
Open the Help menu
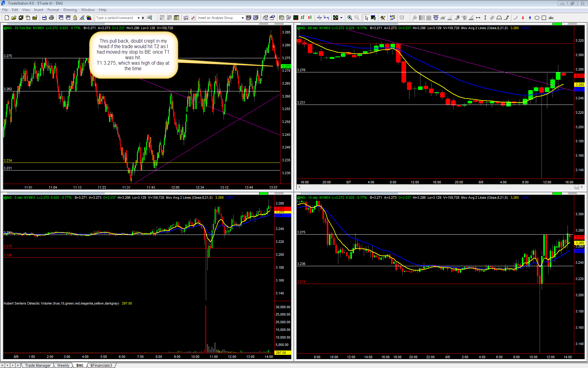click(103, 10)
